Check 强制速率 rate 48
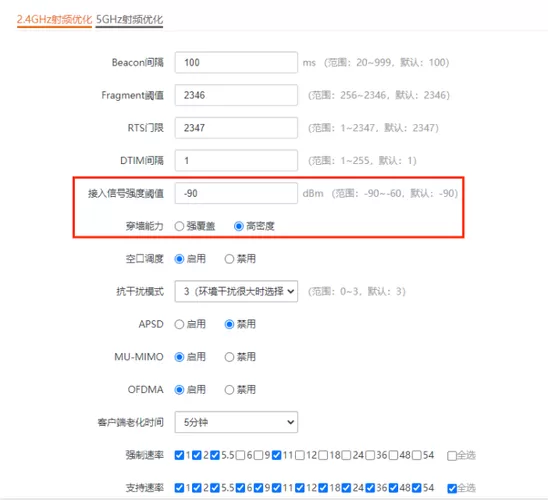Screen dimensions: 548x500 (x=394, y=455)
